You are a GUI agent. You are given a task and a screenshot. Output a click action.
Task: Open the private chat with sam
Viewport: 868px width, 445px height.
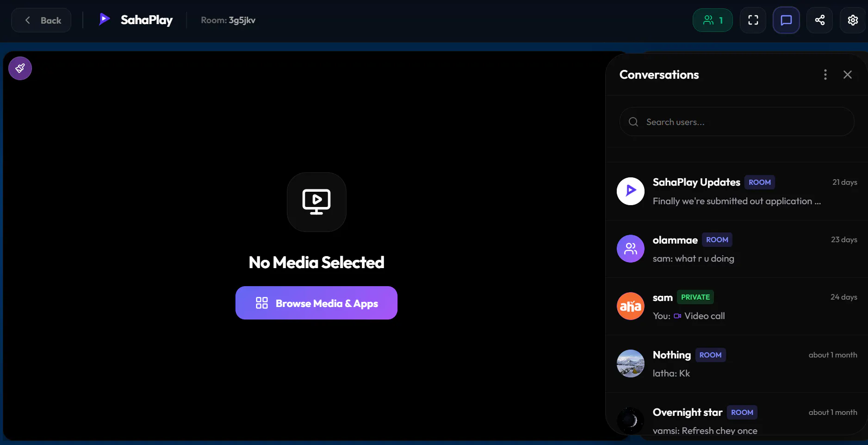point(737,306)
